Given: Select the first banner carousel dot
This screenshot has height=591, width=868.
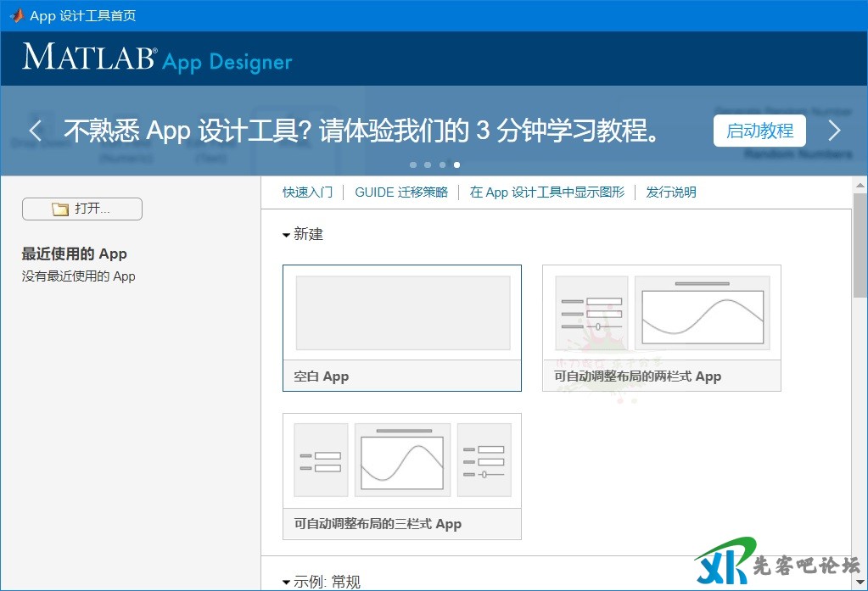Looking at the screenshot, I should (x=413, y=164).
